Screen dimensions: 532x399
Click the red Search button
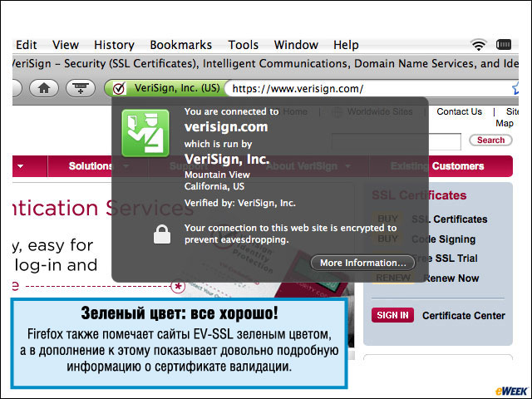pos(490,140)
